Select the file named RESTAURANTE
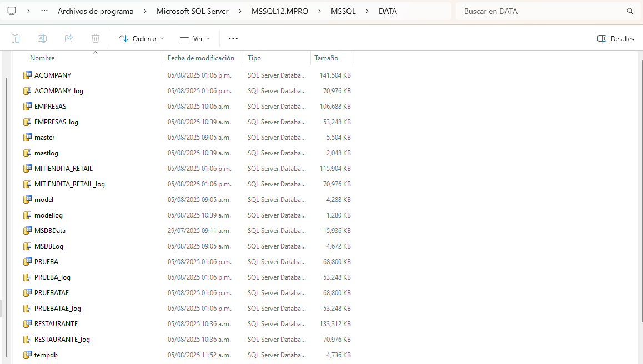This screenshot has height=364, width=643. (x=56, y=324)
